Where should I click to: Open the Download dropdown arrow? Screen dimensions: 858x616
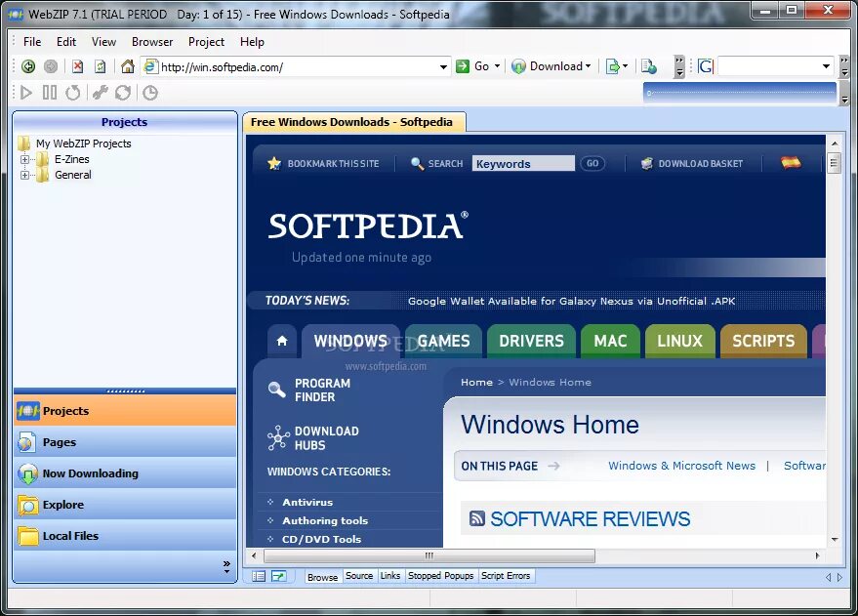tap(589, 66)
